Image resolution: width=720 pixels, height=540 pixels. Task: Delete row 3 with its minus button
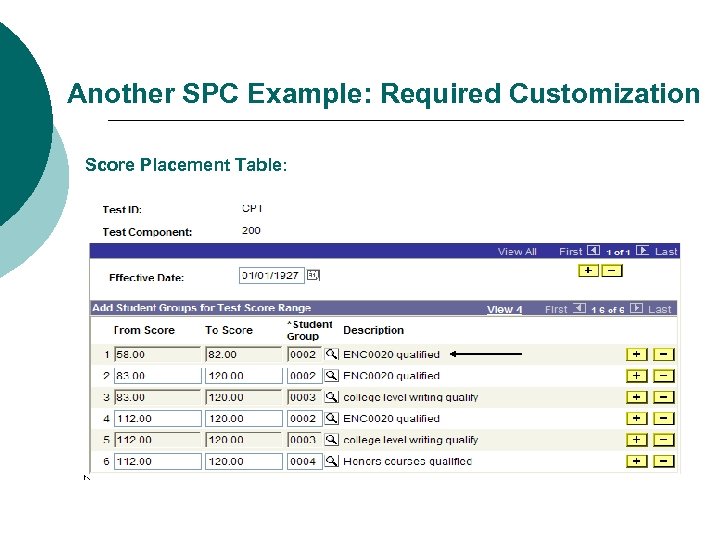pos(664,397)
